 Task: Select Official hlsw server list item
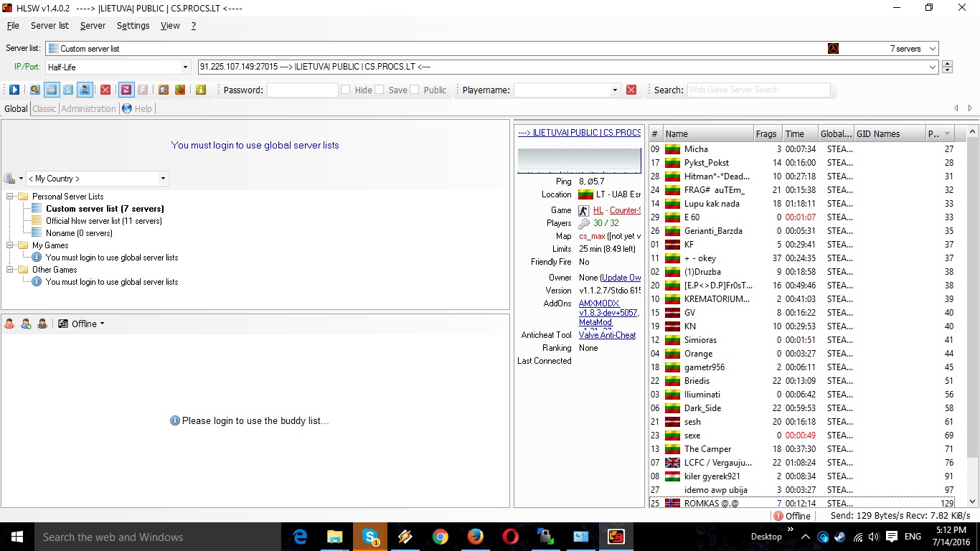103,221
